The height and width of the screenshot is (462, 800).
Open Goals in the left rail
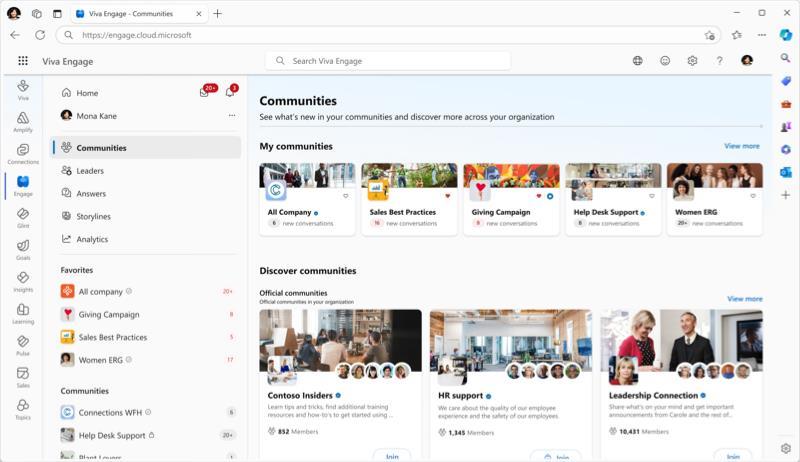pos(23,250)
